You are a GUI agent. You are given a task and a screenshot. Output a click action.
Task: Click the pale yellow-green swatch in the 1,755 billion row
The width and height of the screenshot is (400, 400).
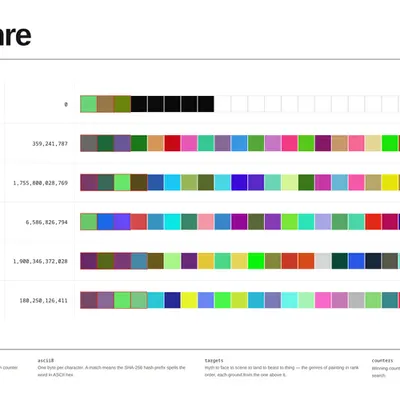(x=289, y=183)
